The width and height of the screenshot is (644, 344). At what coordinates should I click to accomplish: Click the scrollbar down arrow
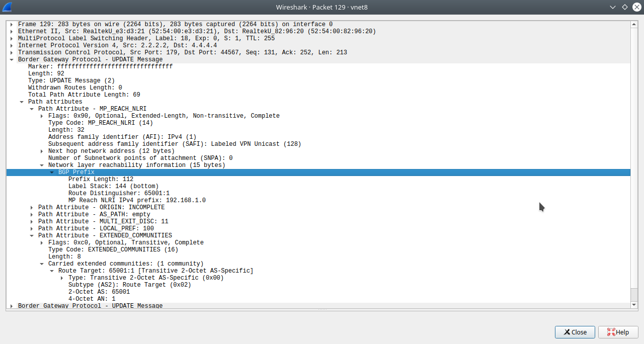(x=634, y=305)
